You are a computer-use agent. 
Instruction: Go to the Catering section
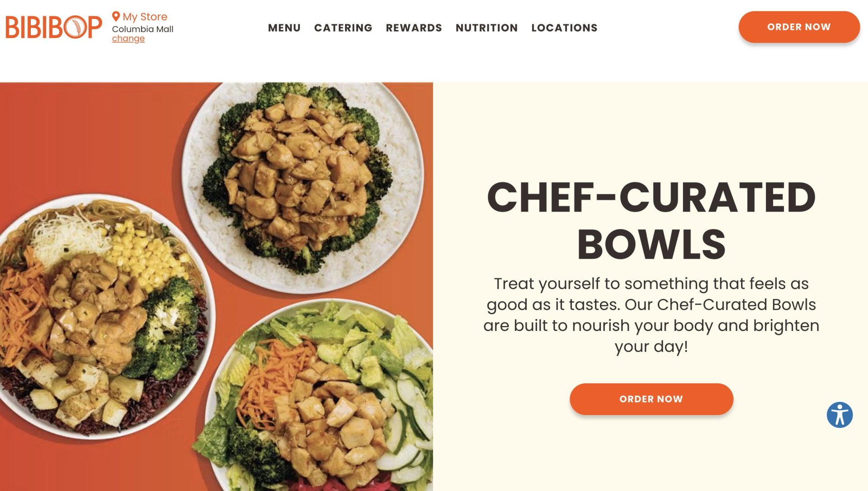point(343,28)
